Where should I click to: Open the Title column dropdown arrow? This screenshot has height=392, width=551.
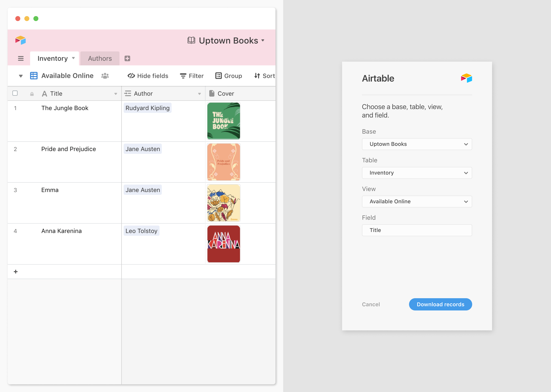(116, 94)
